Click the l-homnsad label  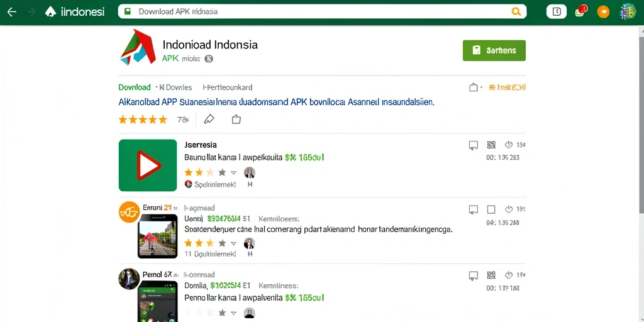click(x=199, y=275)
